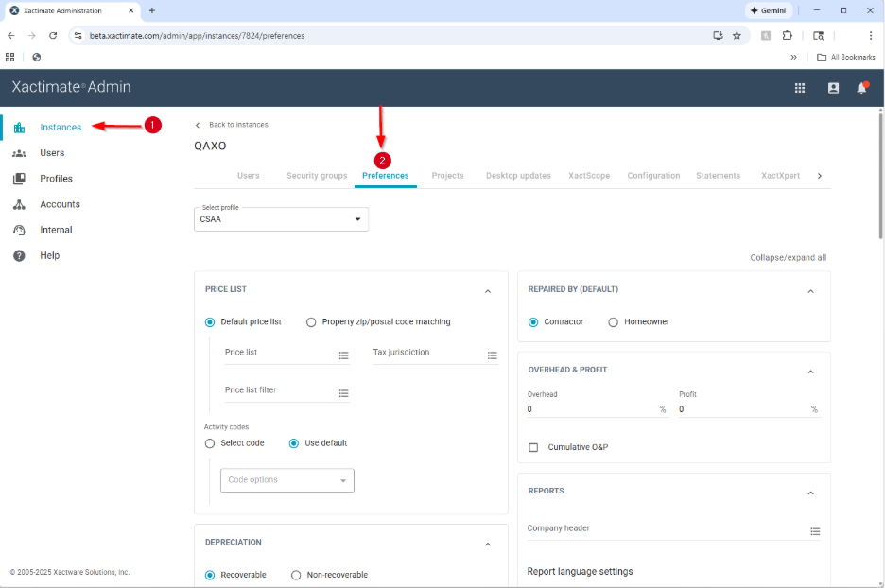Click Collapse/expand all
This screenshot has width=885, height=588.
tap(788, 257)
